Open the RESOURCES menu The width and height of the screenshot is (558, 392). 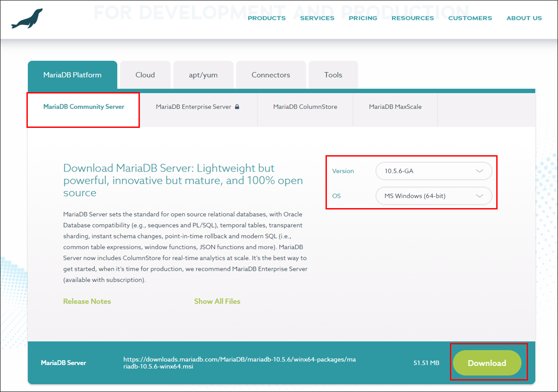coord(412,18)
